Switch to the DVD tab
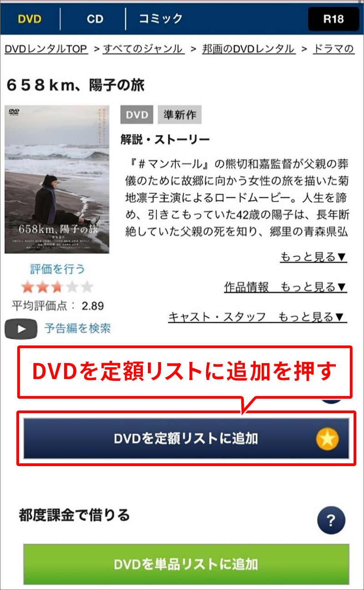Screen dimensions: 364x590 pos(30,19)
